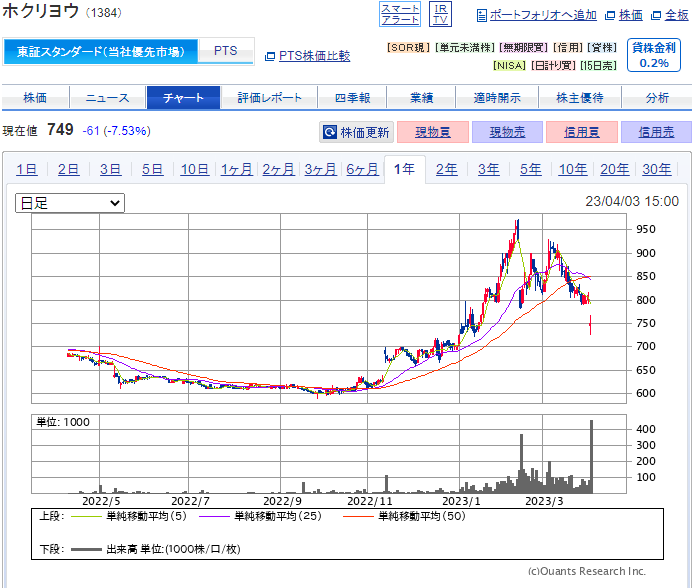
Task: Open the 全板 link
Action: click(677, 15)
